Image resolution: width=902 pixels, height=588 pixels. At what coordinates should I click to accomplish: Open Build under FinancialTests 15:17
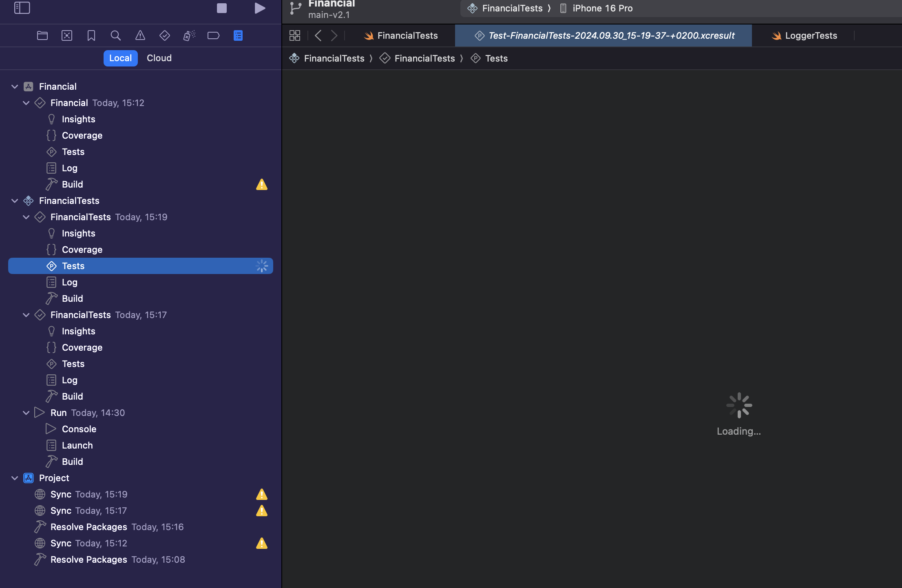(141, 396)
